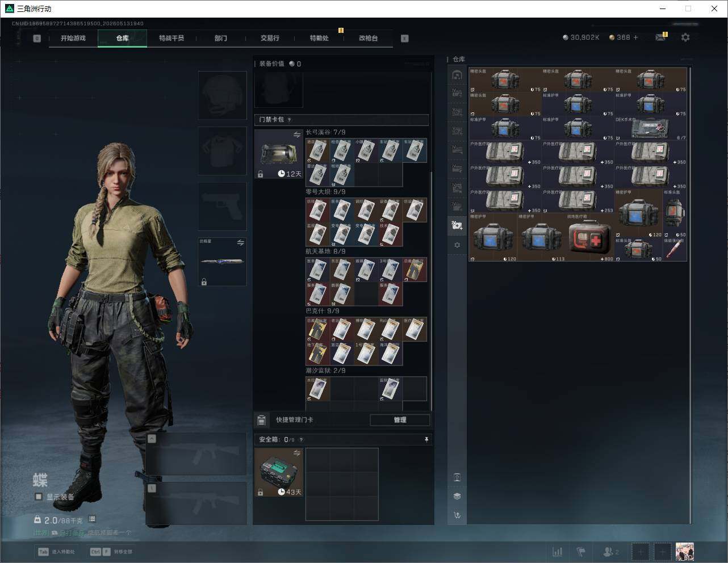Select the gold keycard in 航天基地 section

(x=415, y=270)
